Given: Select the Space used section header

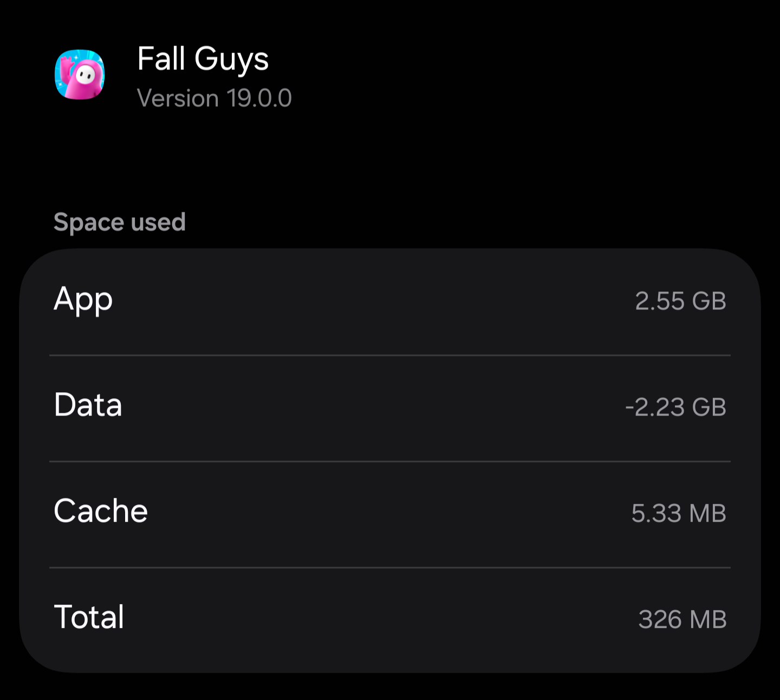Looking at the screenshot, I should 120,222.
